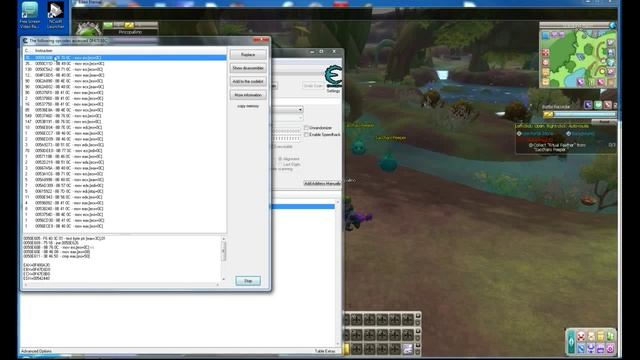Select the Alignment radio button

tap(280, 159)
